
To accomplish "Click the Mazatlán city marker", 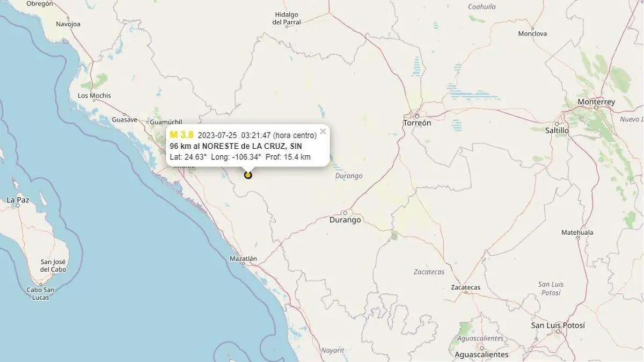I will 243,263.
